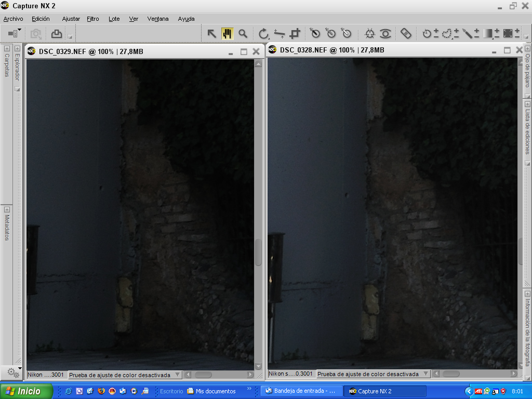Open soft proof dropdown in DSC_0329 window

[177, 375]
